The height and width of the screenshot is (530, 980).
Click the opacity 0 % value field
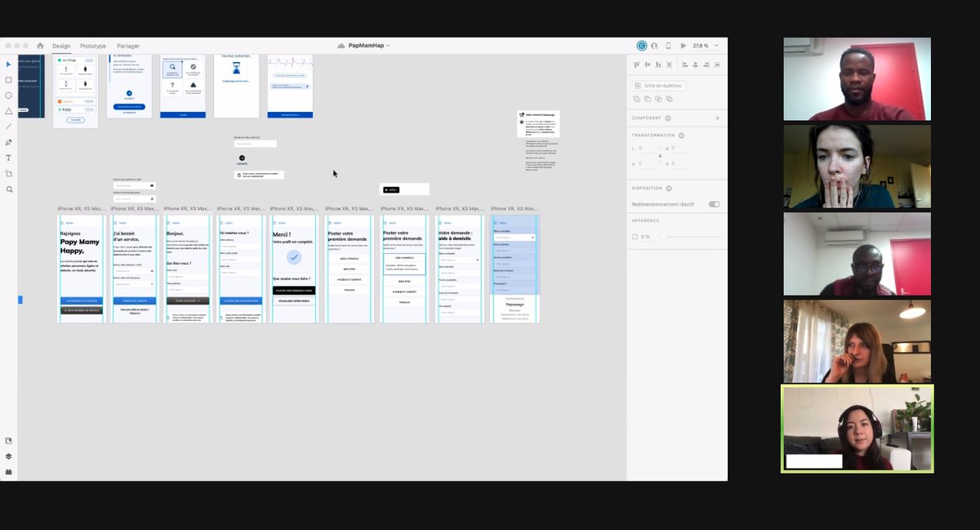pyautogui.click(x=645, y=237)
